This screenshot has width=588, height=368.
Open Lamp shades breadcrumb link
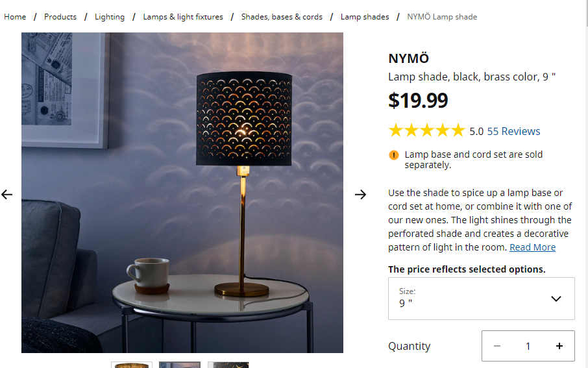[x=365, y=17]
